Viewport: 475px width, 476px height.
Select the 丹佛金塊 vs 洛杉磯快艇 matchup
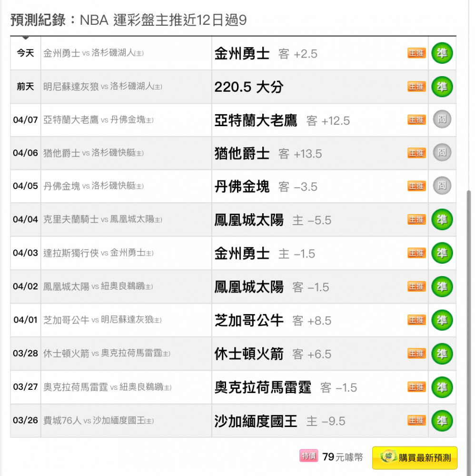coord(93,186)
